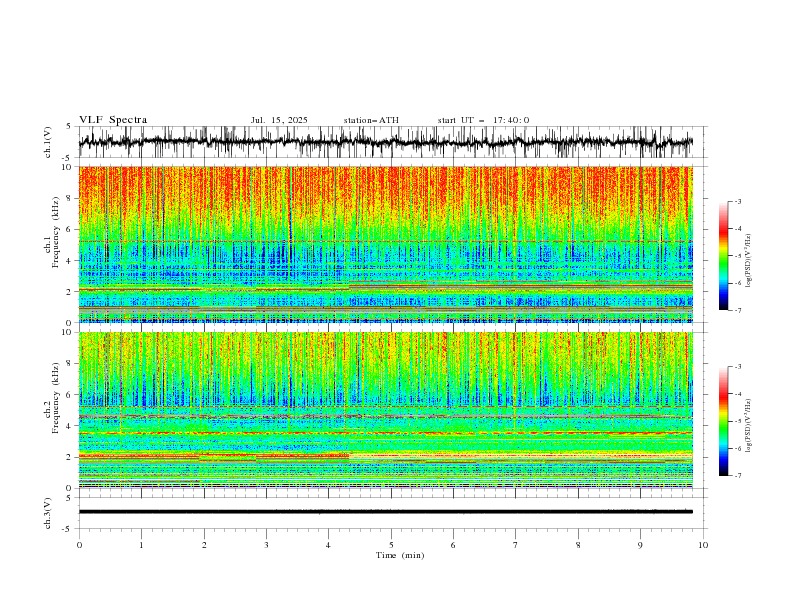
Task: Click the ch.2 colorbar '-7' tick value
Action: pos(738,476)
